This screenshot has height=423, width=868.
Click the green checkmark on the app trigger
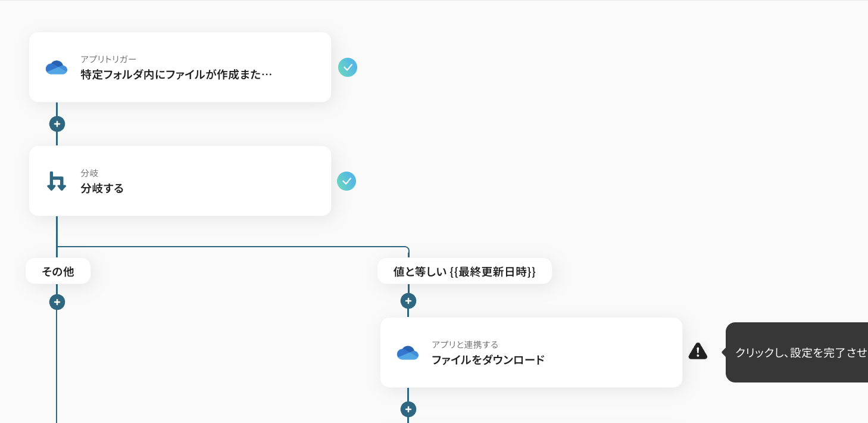348,67
